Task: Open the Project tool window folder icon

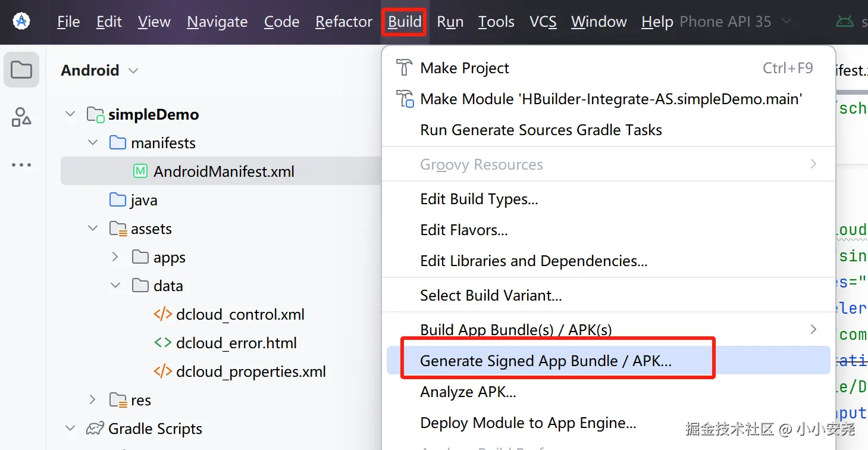Action: click(21, 70)
